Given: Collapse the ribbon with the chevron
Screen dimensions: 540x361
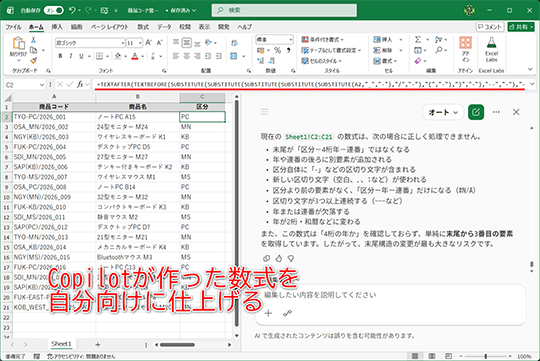Looking at the screenshot, I should (x=530, y=69).
